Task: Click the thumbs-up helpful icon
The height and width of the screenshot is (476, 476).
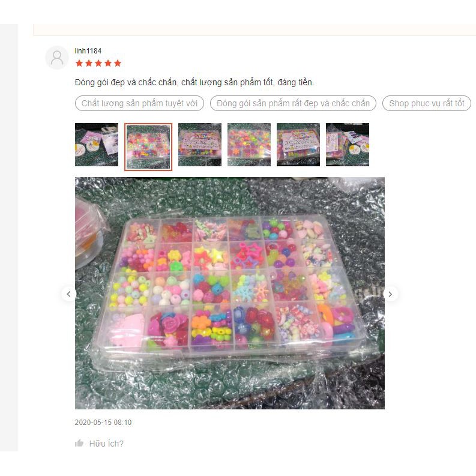Action: click(79, 443)
